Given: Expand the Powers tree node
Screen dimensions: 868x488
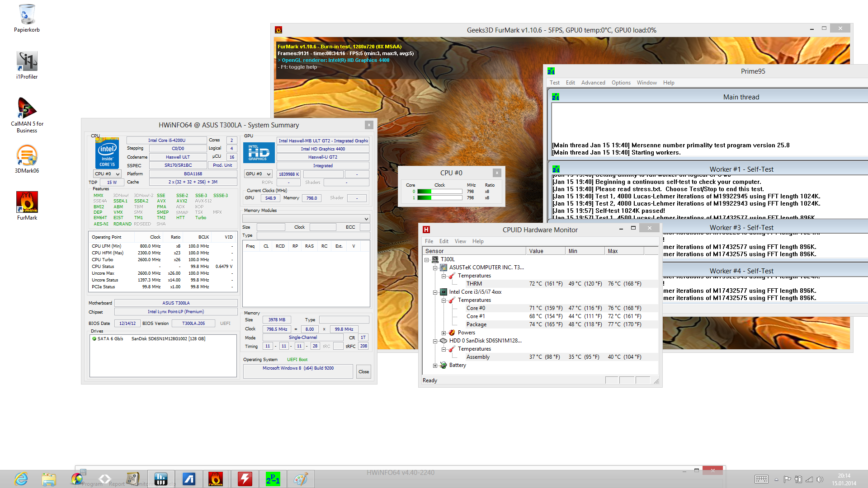Looking at the screenshot, I should (443, 333).
